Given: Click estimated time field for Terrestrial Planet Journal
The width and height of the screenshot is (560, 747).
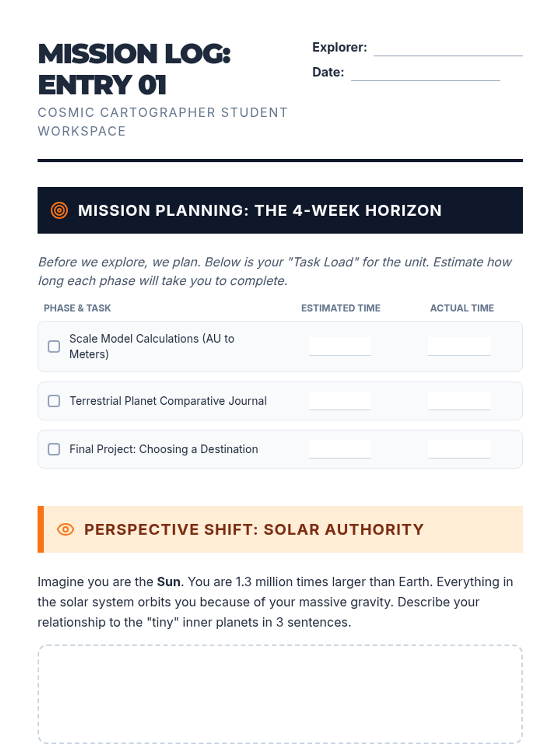Looking at the screenshot, I should 340,401.
